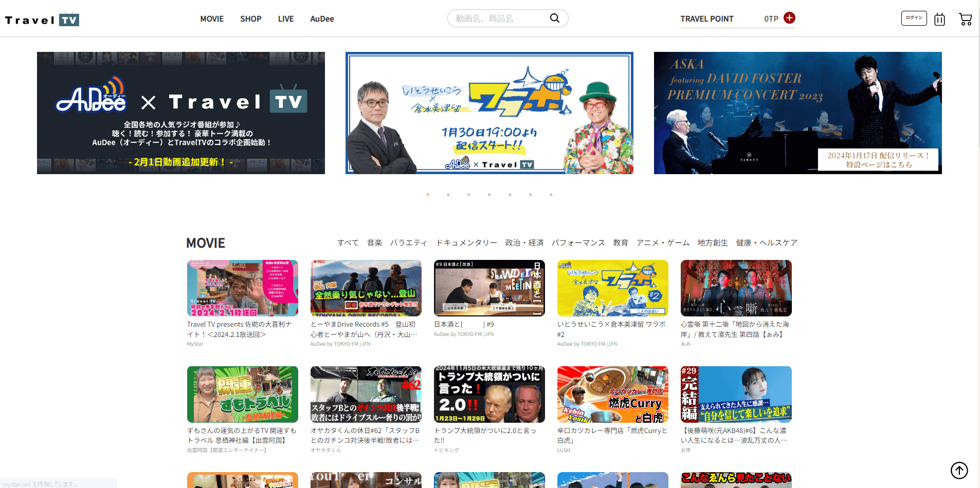Click the scroll-to-top arrow icon
The height and width of the screenshot is (488, 980).
click(x=959, y=470)
